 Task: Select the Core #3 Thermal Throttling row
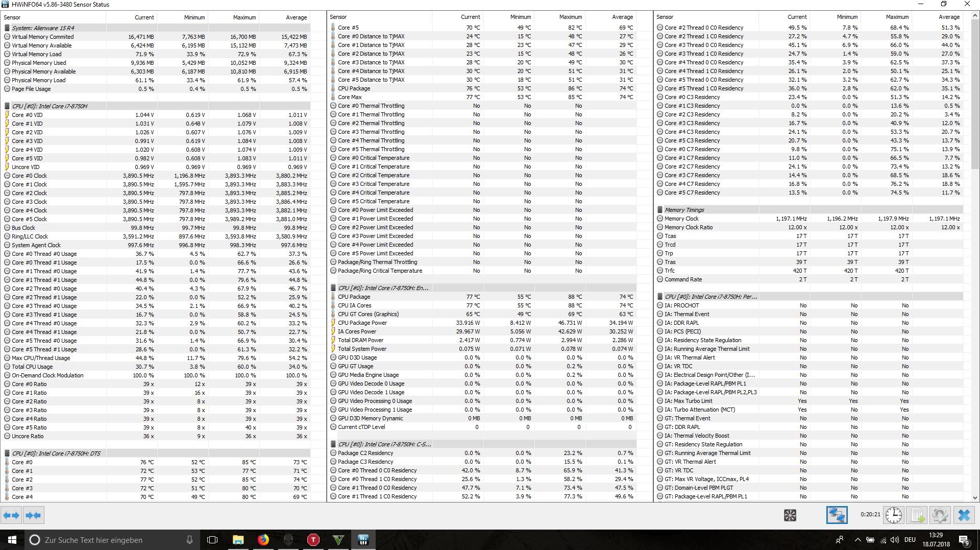pos(482,132)
